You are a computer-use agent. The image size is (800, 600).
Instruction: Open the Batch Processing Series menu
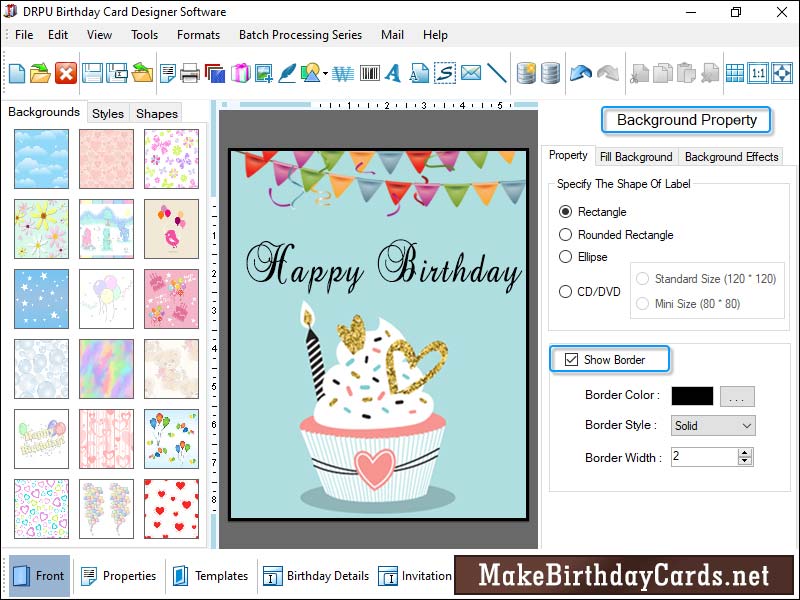(300, 35)
